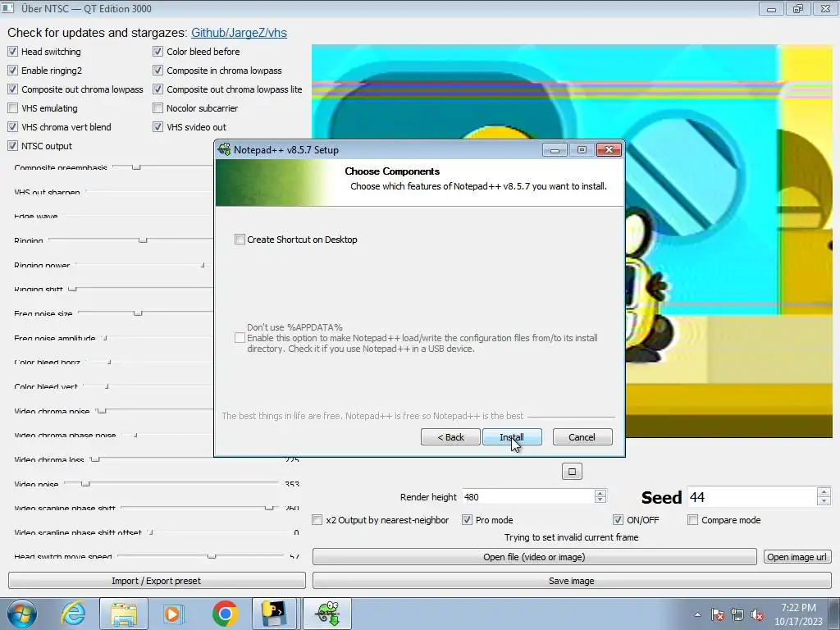Toggle Head switching checkbox
The width and height of the screenshot is (840, 630).
[x=13, y=52]
